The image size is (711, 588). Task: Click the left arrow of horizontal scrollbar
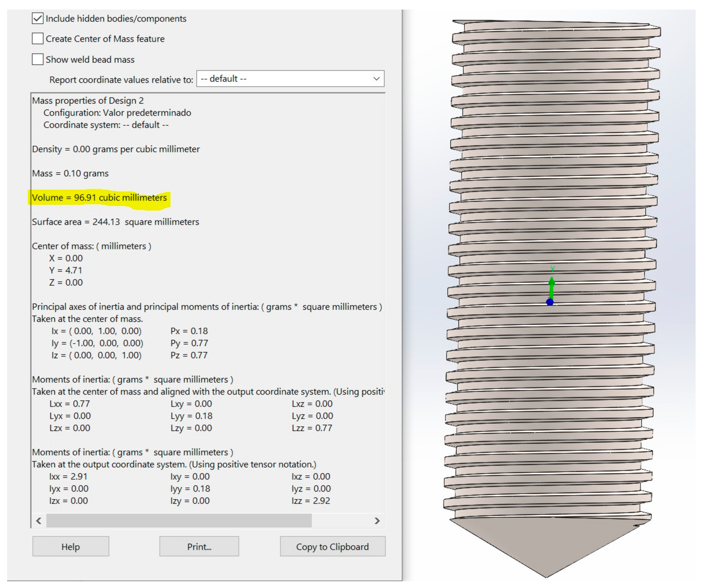point(39,521)
